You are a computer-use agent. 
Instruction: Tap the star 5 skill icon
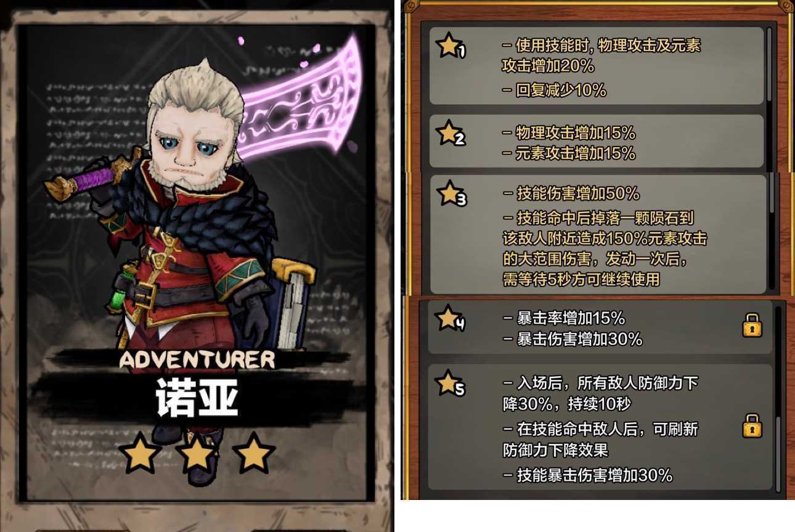pyautogui.click(x=450, y=385)
